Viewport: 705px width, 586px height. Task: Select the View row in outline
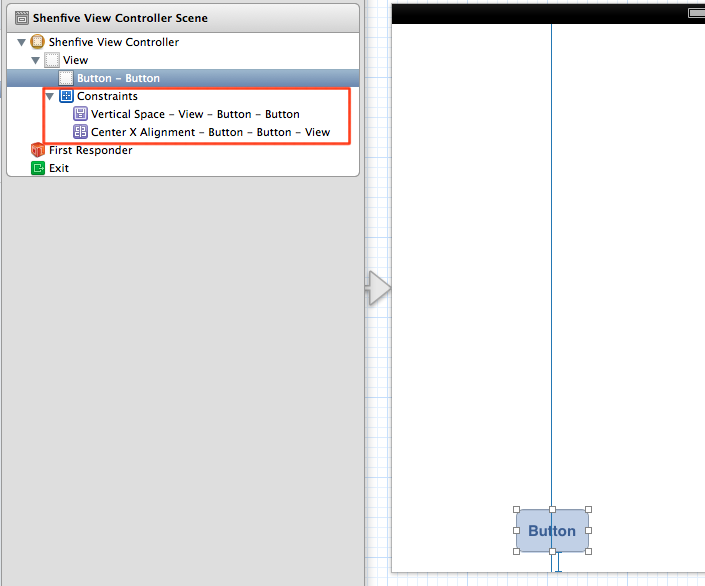[x=183, y=60]
